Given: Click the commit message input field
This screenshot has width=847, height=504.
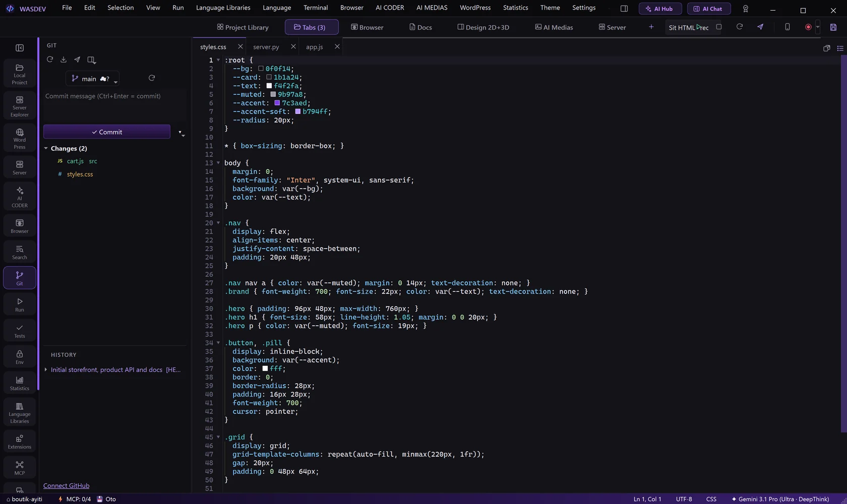Looking at the screenshot, I should [x=115, y=105].
